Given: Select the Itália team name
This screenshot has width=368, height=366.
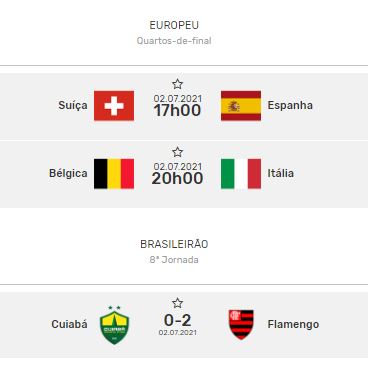Looking at the screenshot, I should (281, 173).
